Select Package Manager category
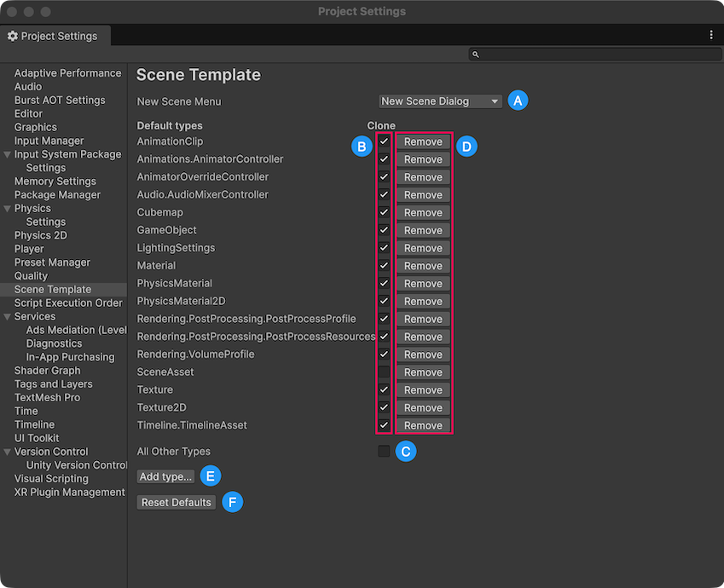This screenshot has height=588, width=724. tap(57, 195)
